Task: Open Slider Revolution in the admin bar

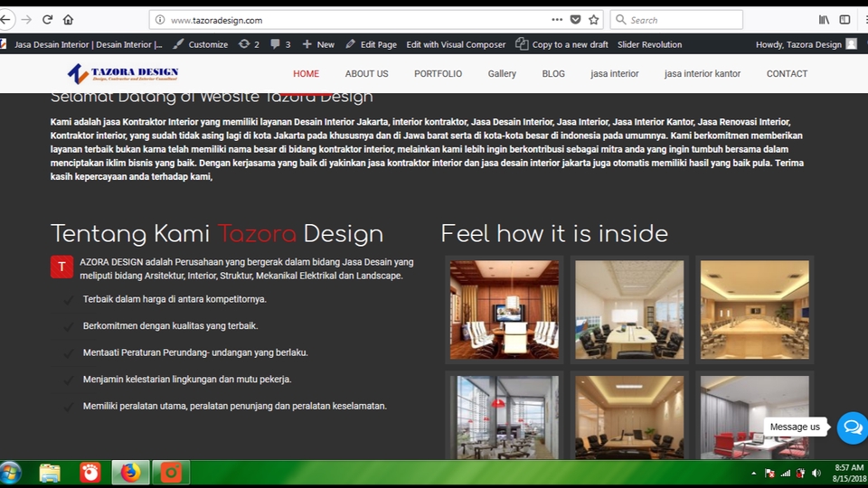Action: pos(649,44)
